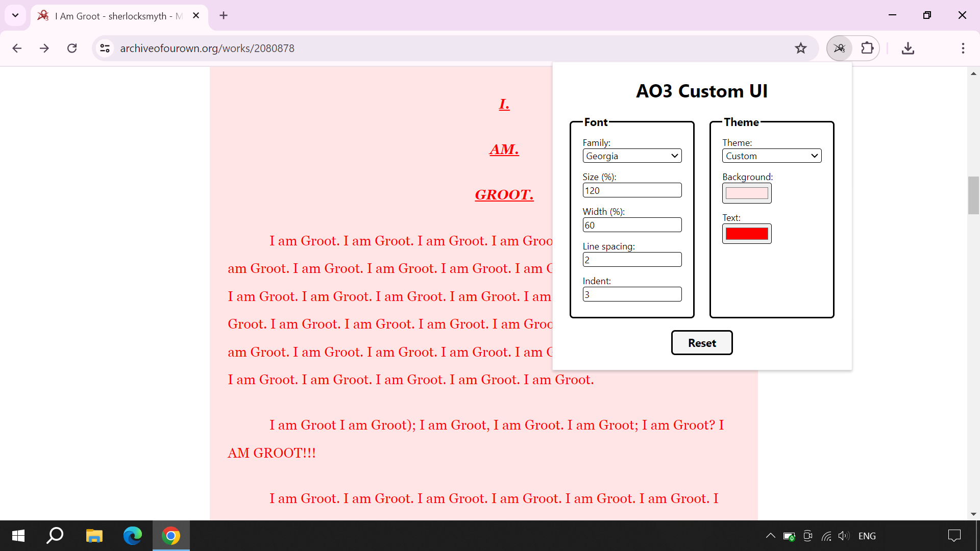Open the Downloads panel
This screenshot has height=551, width=980.
(x=908, y=48)
